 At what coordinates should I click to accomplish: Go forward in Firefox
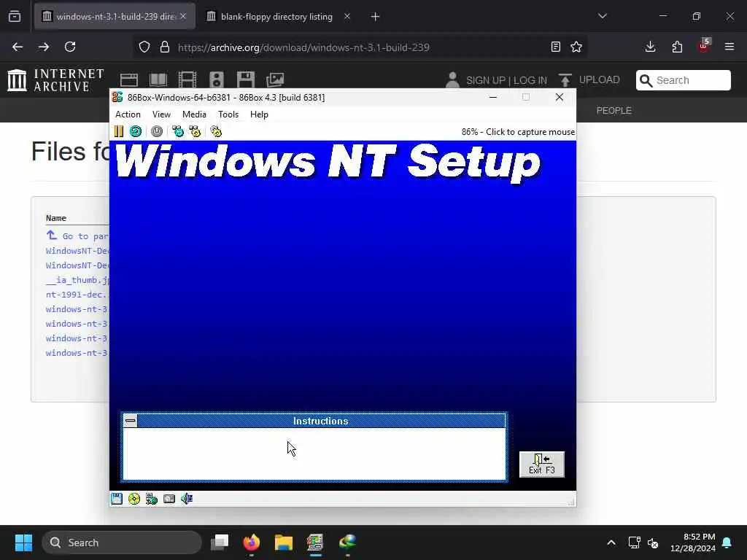[43, 47]
